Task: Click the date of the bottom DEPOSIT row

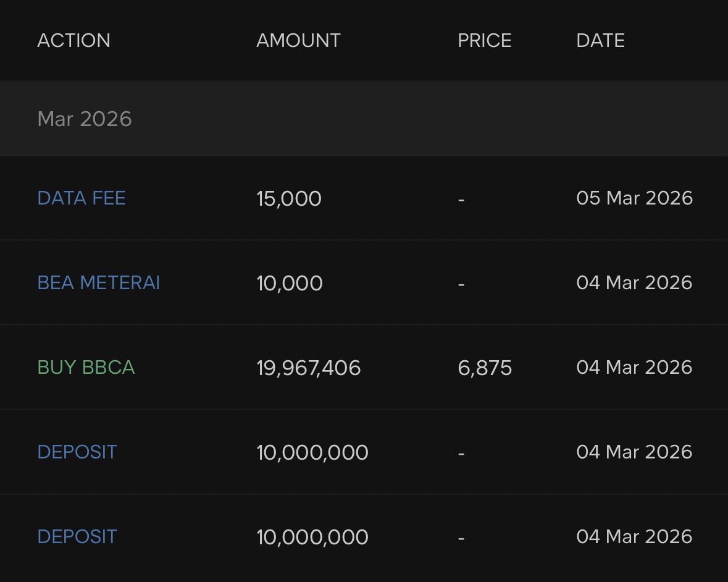Action: [x=634, y=537]
